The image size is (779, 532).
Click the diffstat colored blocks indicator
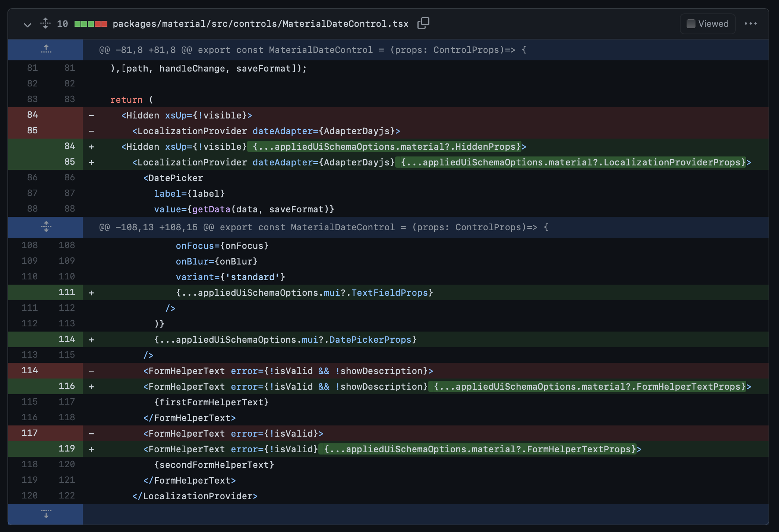[91, 24]
